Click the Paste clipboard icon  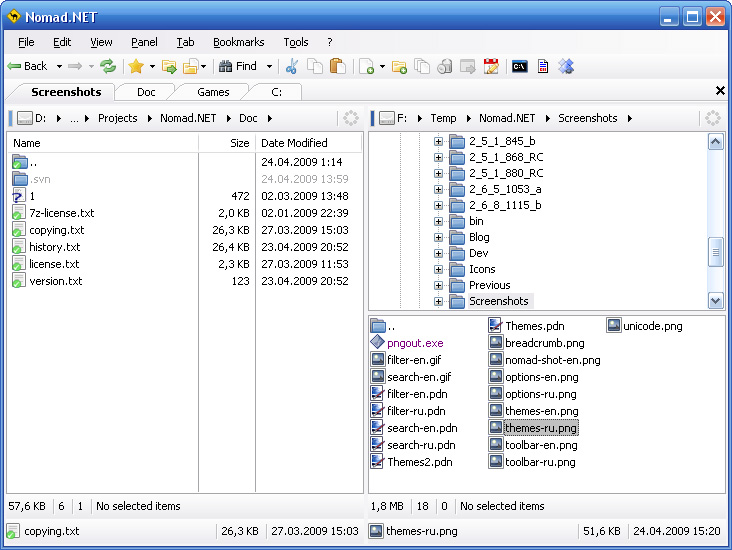point(337,66)
